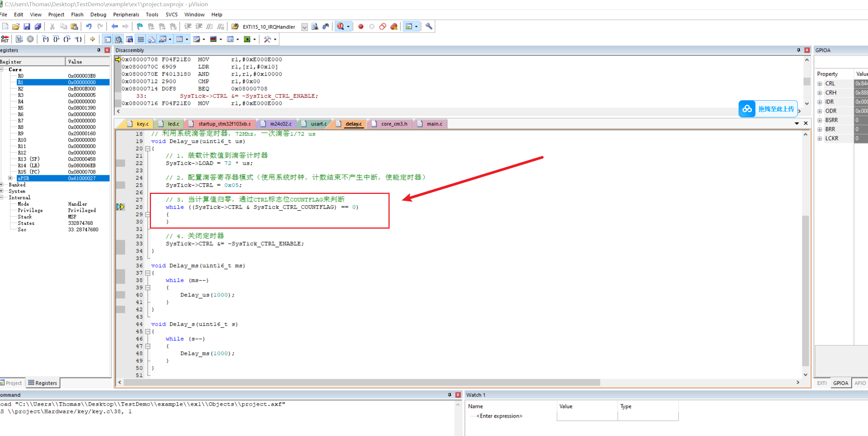The image size is (868, 436).
Task: Collapse code fold at line 20
Action: pos(148,149)
